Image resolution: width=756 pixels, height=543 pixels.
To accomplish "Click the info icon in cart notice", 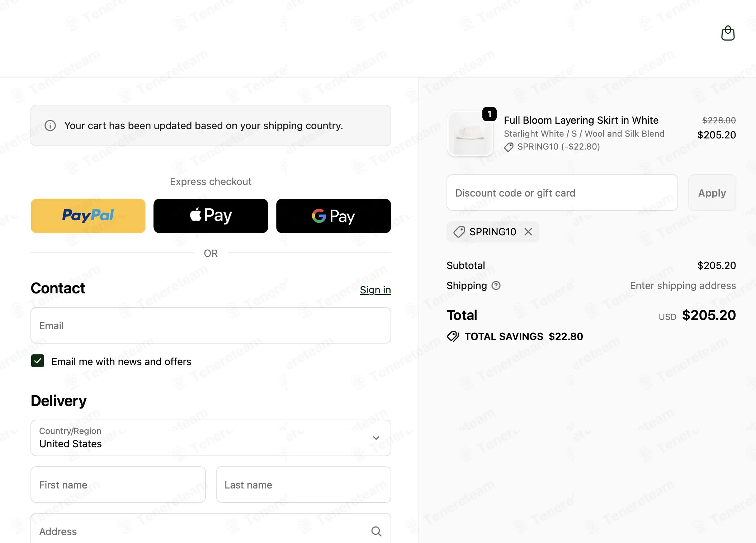I will click(x=50, y=126).
